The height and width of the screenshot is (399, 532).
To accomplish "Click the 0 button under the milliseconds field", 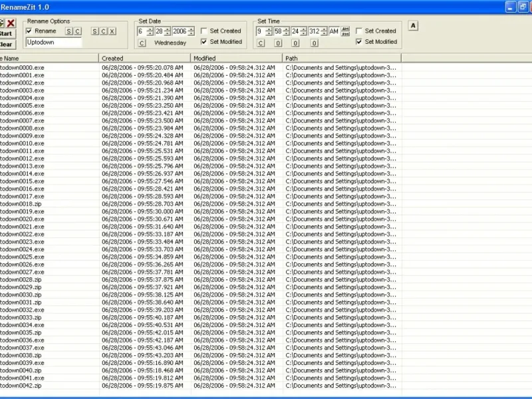I will [314, 43].
